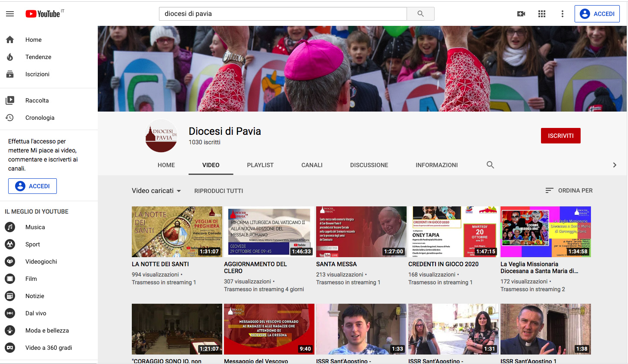Open the YouTube apps grid

click(542, 14)
